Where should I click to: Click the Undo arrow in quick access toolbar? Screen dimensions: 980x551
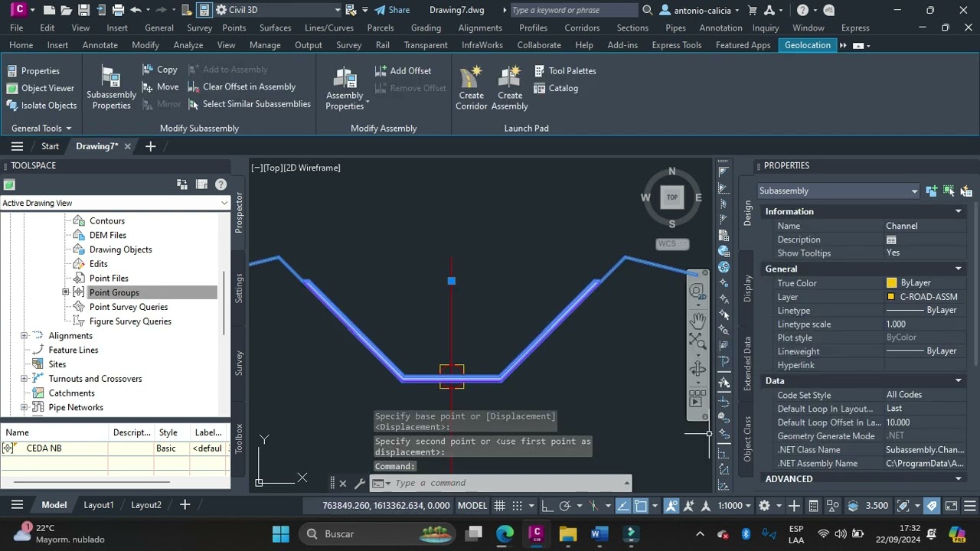click(x=136, y=10)
